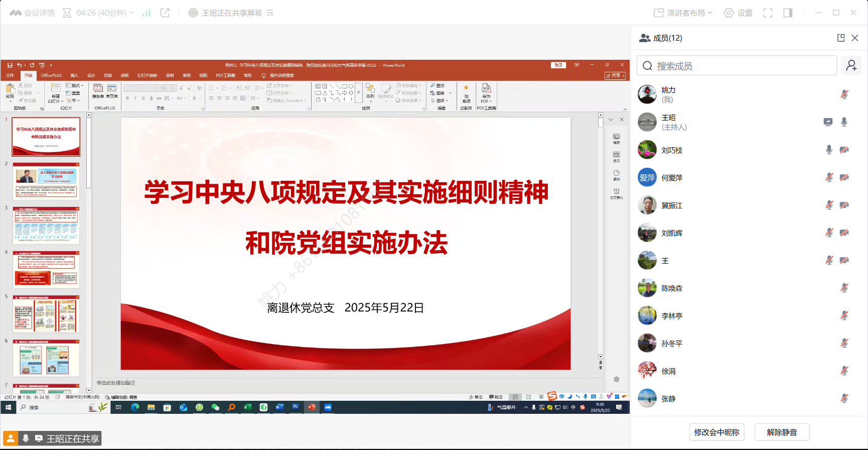Expand the 04:26 (40分钟) timer dropdown
This screenshot has width=868, height=450.
(105, 13)
